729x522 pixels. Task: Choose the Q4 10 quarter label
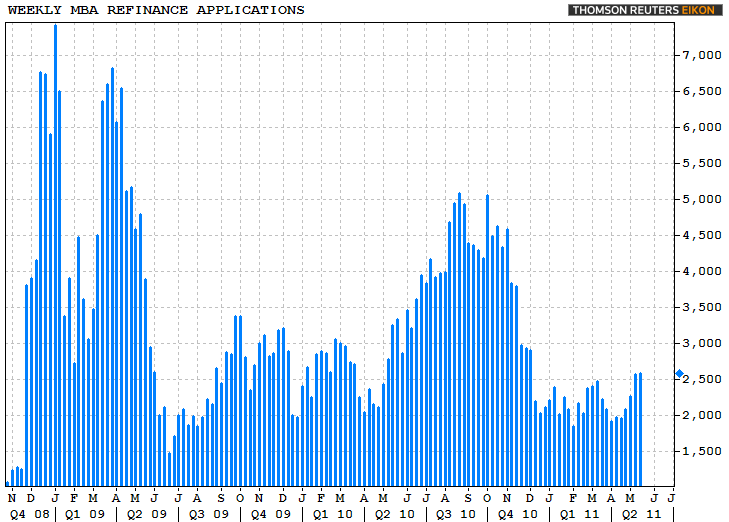pyautogui.click(x=519, y=514)
